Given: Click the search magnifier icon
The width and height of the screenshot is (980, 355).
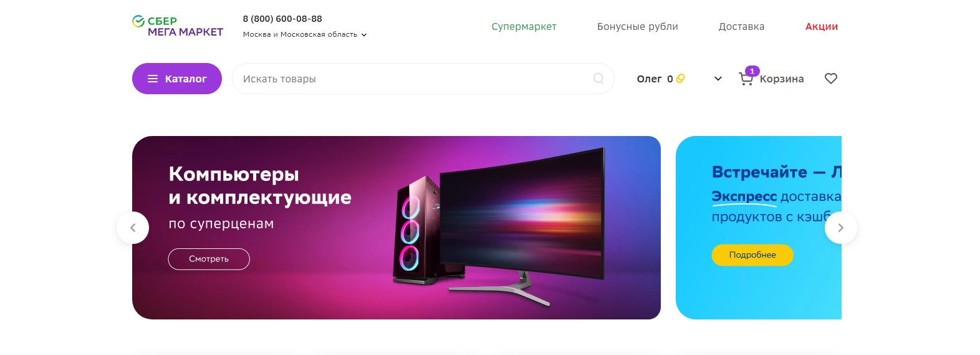Looking at the screenshot, I should pos(598,79).
